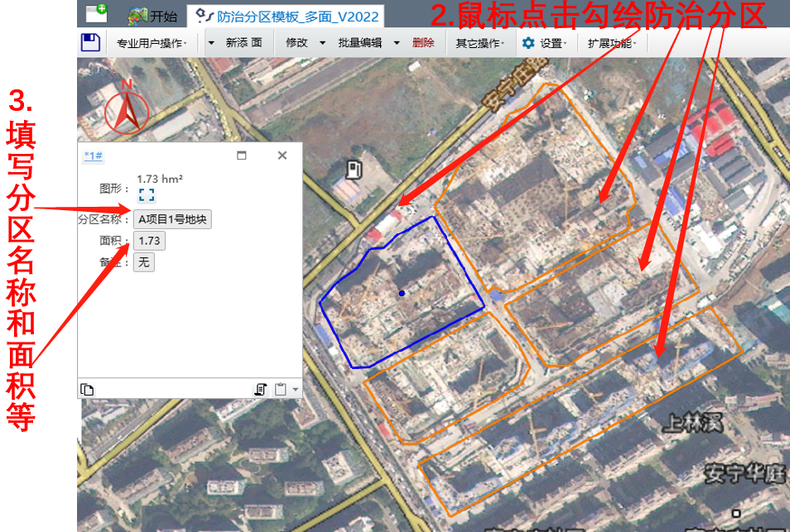This screenshot has height=532, width=790.
Task: Expand the dropdown arrow after 批量编辑
Action: (x=397, y=43)
